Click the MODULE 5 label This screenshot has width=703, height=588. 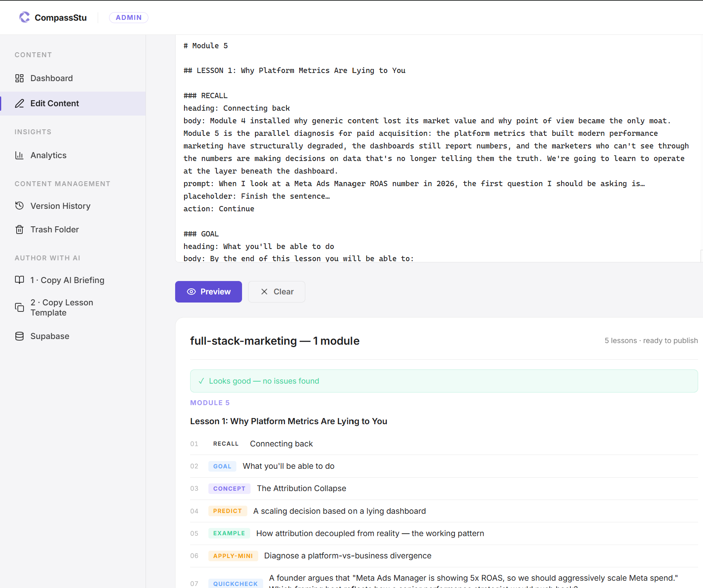[210, 403]
